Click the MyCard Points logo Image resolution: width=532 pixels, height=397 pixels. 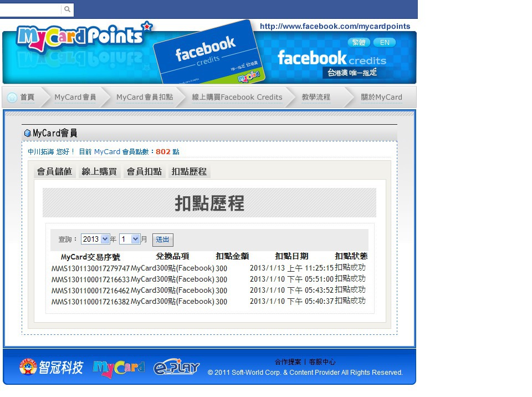pos(85,37)
